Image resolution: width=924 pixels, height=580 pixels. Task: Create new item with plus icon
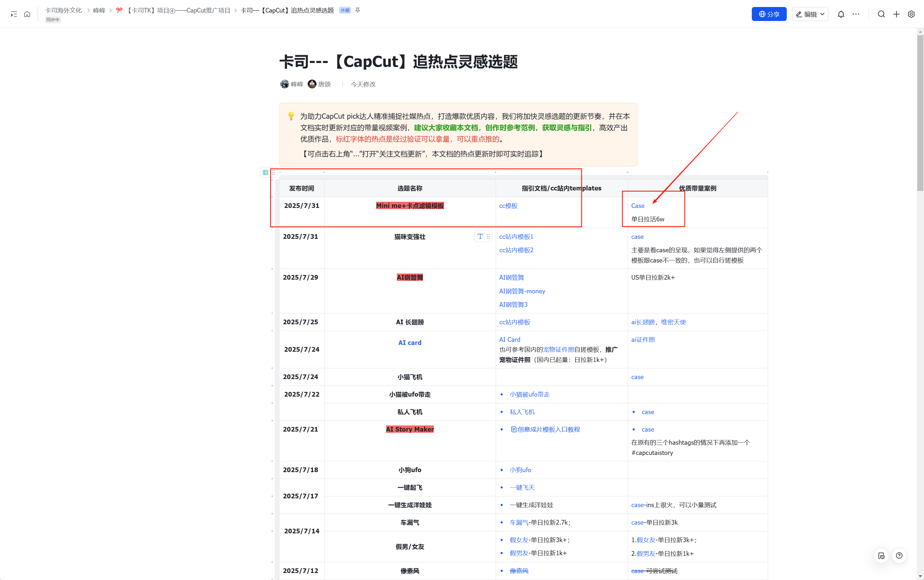click(896, 14)
